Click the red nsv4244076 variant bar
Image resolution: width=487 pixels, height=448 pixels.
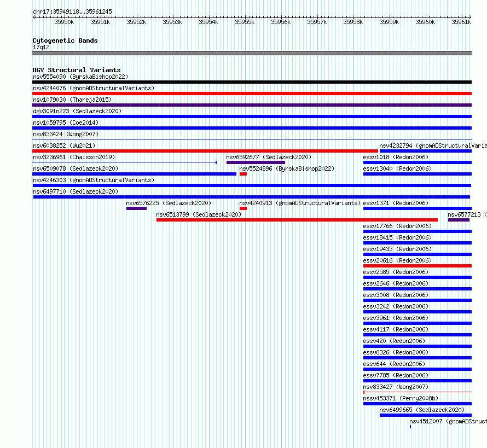pos(252,94)
